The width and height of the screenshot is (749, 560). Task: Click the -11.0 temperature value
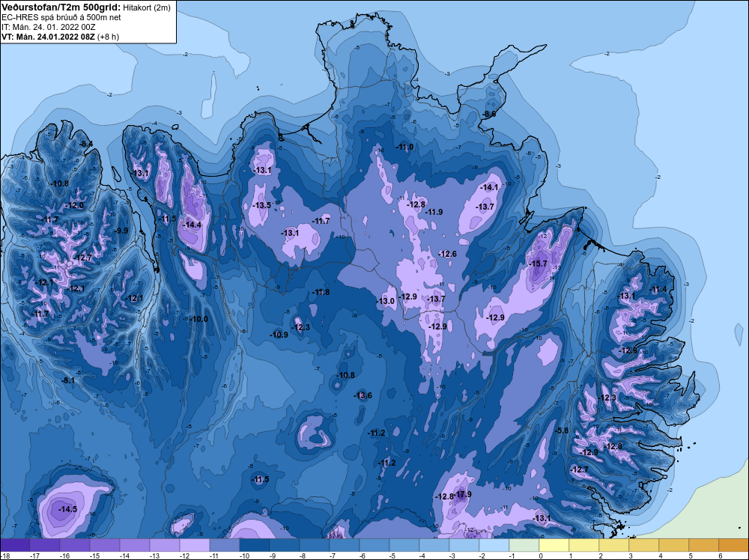pos(404,147)
